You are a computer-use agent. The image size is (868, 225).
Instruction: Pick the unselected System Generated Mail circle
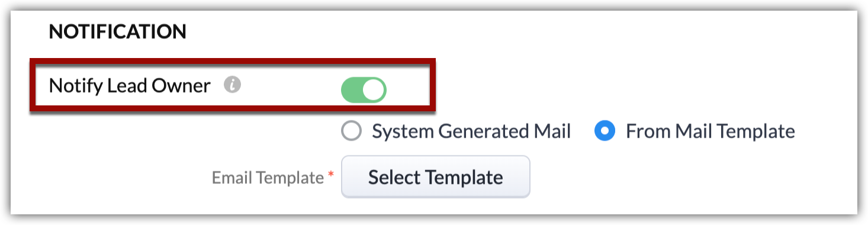point(351,131)
